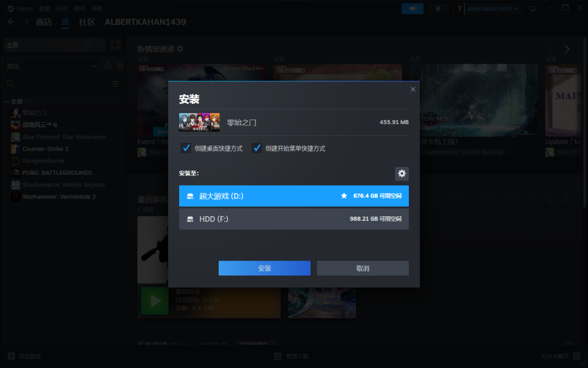Open the install location settings gear

point(401,173)
